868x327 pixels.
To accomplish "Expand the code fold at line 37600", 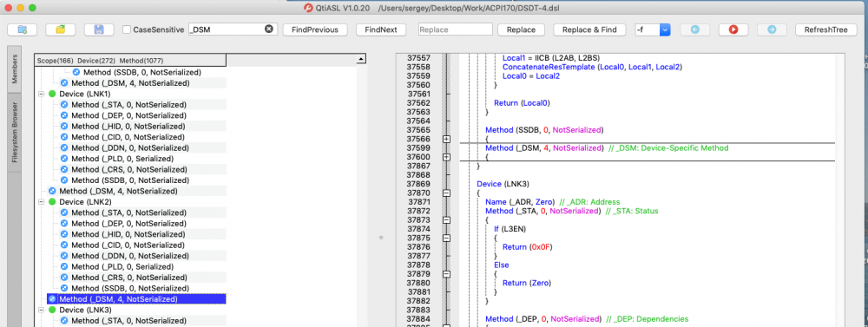I will coord(447,157).
